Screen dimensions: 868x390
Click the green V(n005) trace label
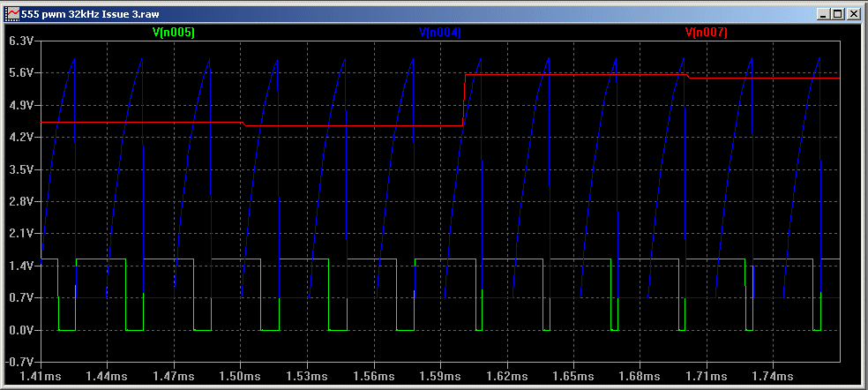[x=173, y=33]
